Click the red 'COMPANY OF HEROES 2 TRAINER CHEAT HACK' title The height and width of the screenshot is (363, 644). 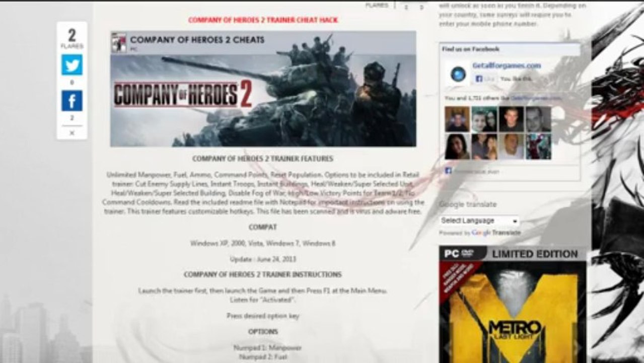(x=263, y=20)
